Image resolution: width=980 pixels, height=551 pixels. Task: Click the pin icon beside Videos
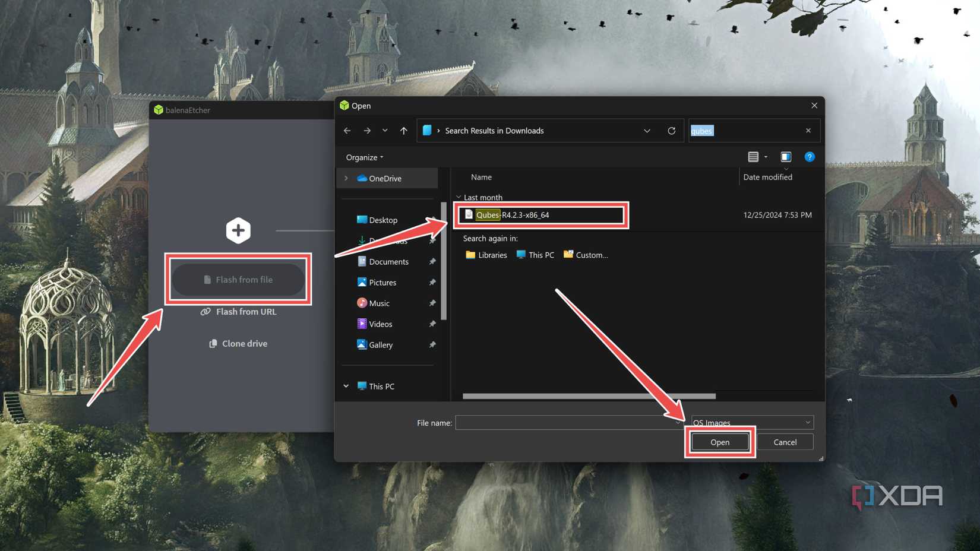[432, 324]
